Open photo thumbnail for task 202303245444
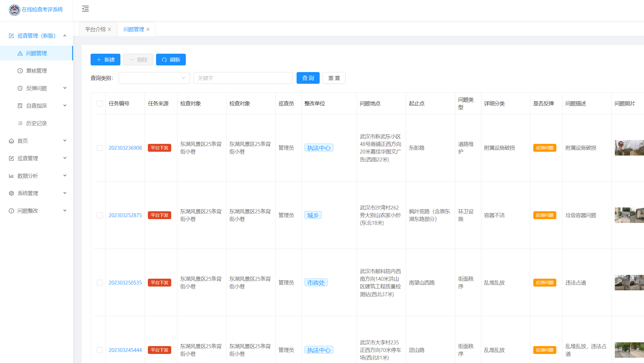Viewport: 644px width, 363px height. [x=629, y=350]
